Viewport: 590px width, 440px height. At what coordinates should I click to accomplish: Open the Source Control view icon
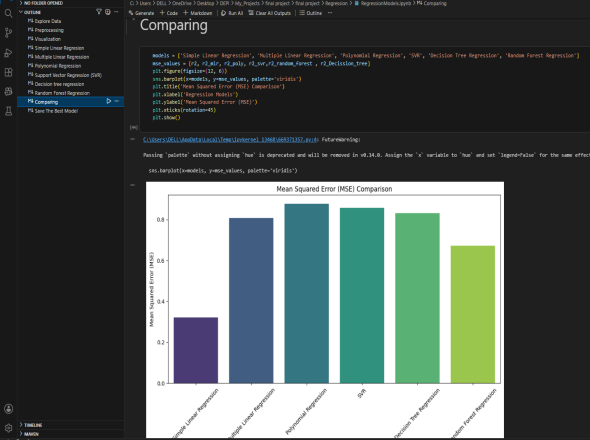8,33
